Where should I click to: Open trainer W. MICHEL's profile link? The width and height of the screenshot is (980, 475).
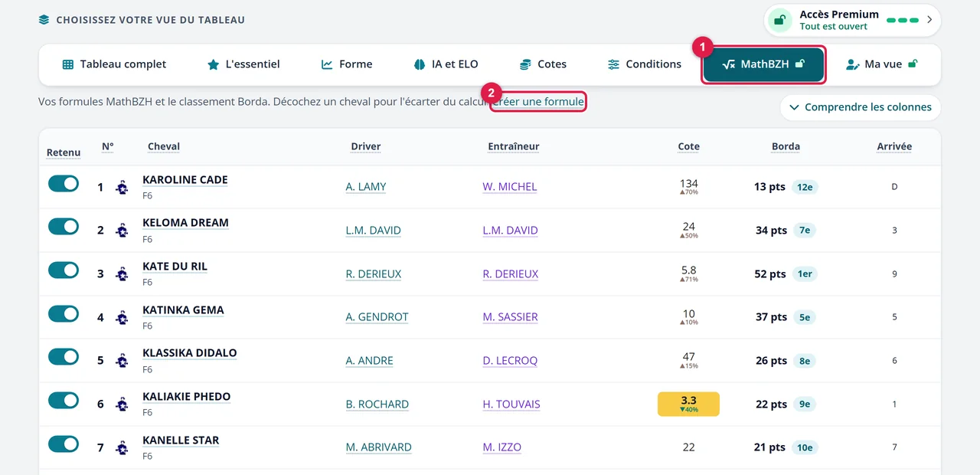510,187
